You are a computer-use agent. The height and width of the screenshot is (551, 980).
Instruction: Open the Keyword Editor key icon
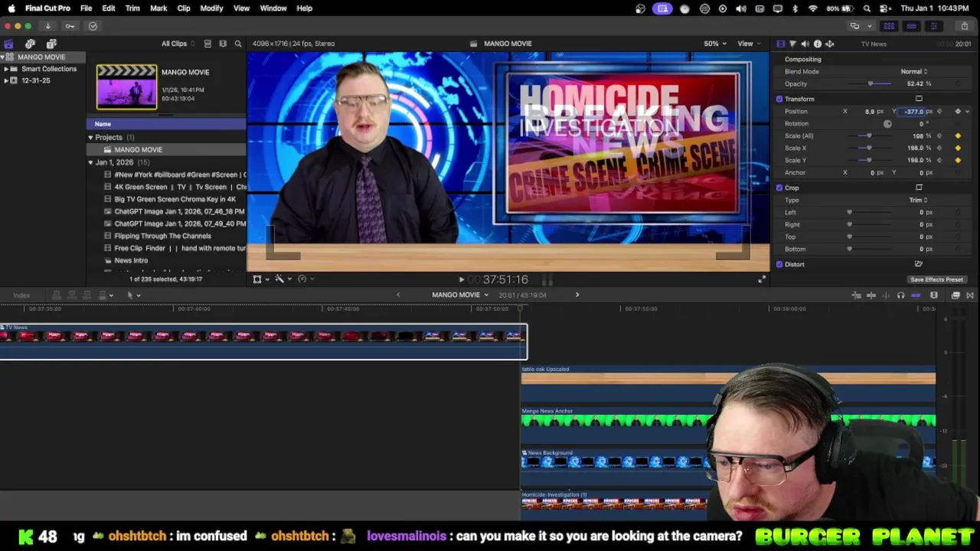[70, 26]
